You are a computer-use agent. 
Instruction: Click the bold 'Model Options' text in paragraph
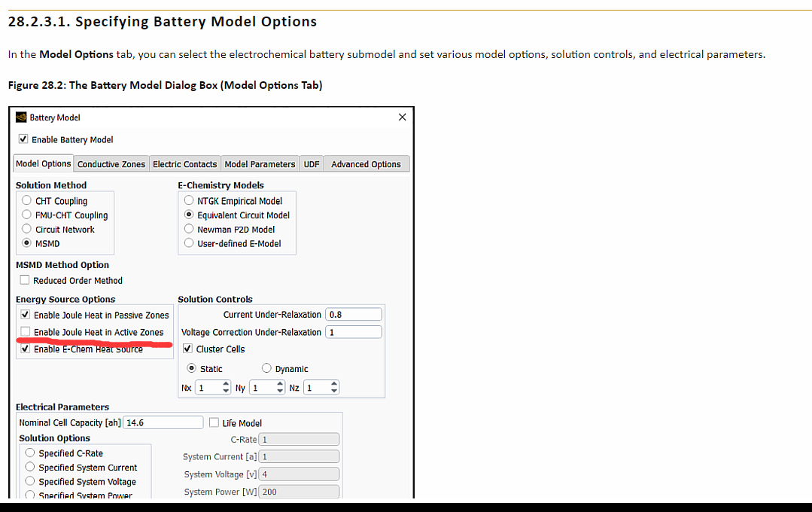(76, 54)
